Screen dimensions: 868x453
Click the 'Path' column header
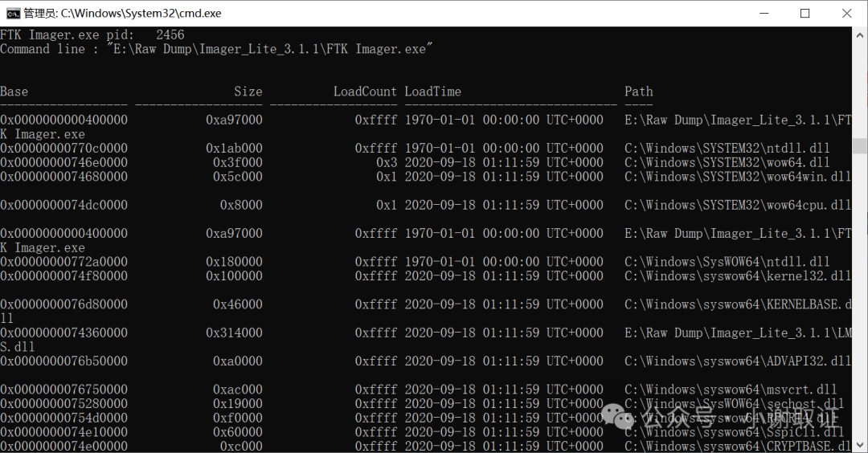[x=639, y=92]
